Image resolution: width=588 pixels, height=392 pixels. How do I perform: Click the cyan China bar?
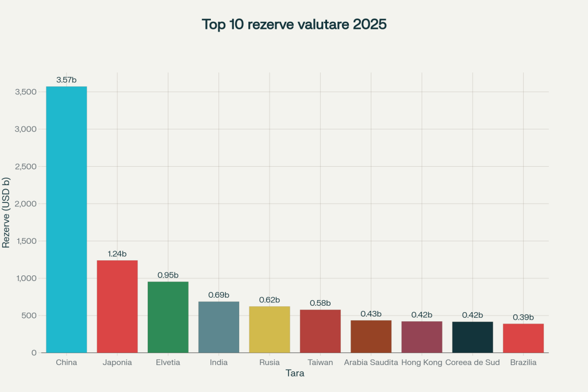click(66, 219)
